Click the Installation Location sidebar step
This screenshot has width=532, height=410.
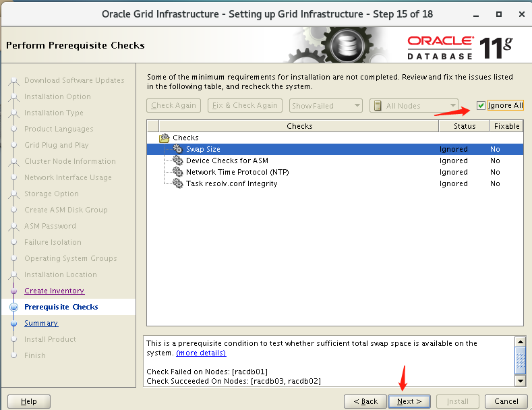[x=61, y=274]
